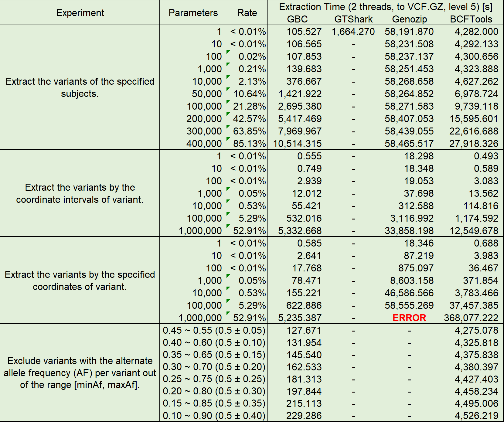Click GBC value 622.886

click(304, 305)
